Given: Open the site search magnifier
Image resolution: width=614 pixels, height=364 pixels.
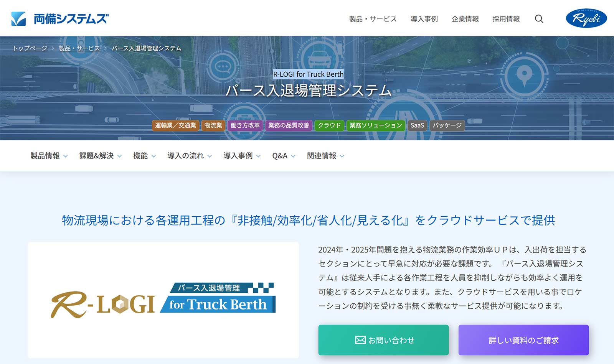Looking at the screenshot, I should click(x=539, y=19).
